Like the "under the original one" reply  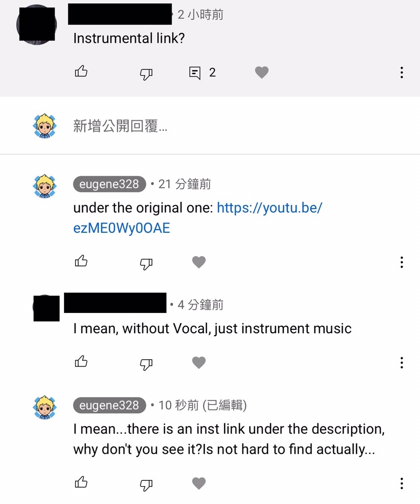click(81, 261)
